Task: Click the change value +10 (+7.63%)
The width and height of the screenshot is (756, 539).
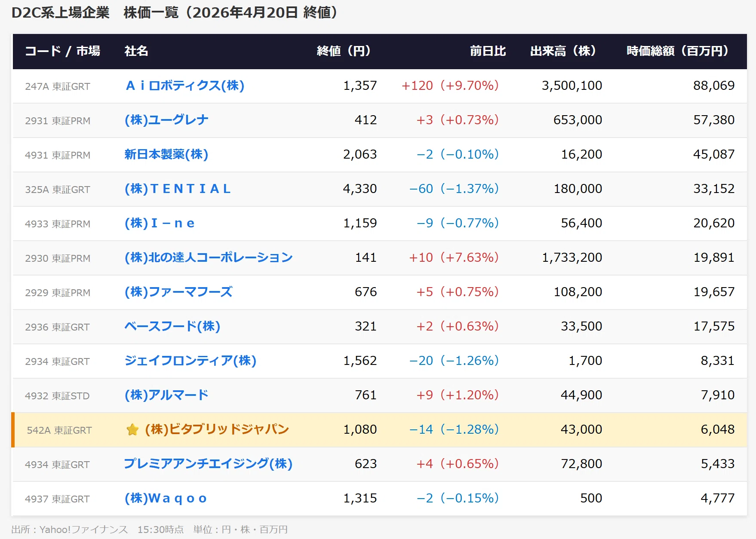Action: click(454, 257)
